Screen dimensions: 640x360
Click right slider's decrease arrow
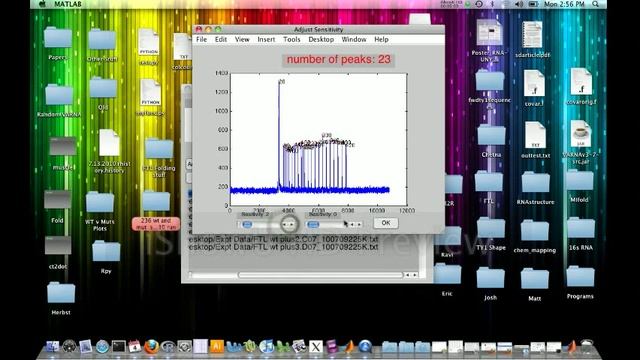click(x=352, y=224)
